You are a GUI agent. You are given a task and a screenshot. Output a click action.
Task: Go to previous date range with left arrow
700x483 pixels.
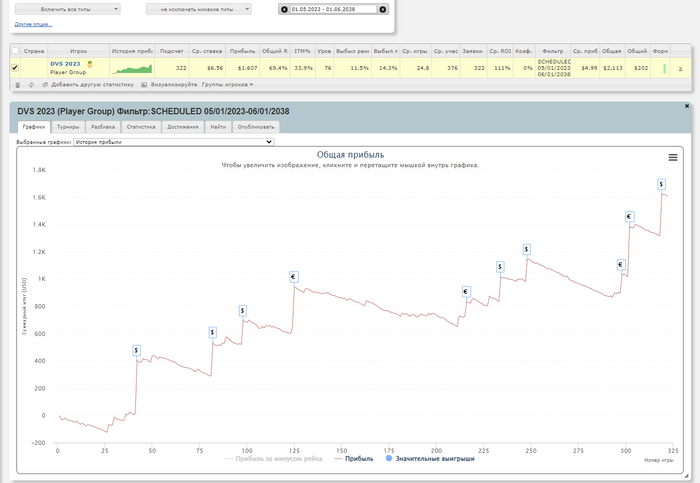tap(284, 9)
